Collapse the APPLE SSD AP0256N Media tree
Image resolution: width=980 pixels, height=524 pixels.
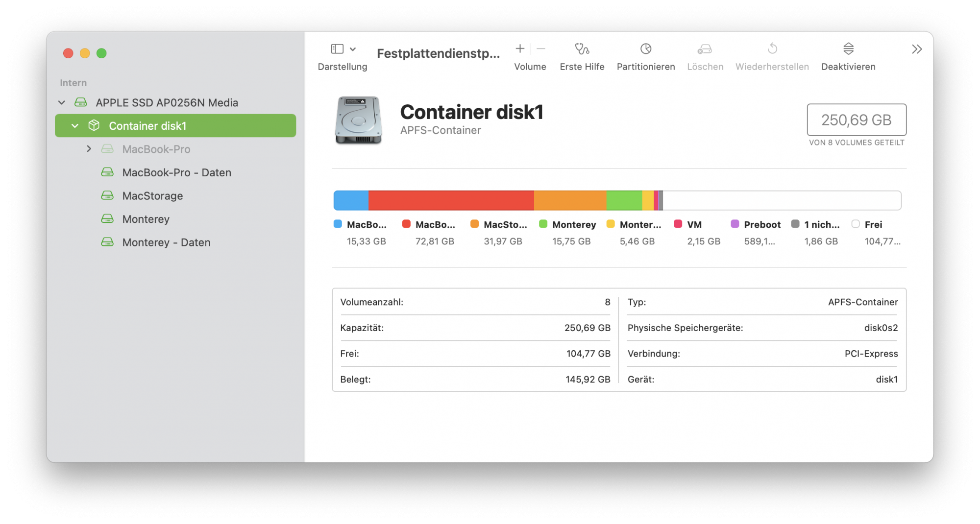tap(62, 102)
